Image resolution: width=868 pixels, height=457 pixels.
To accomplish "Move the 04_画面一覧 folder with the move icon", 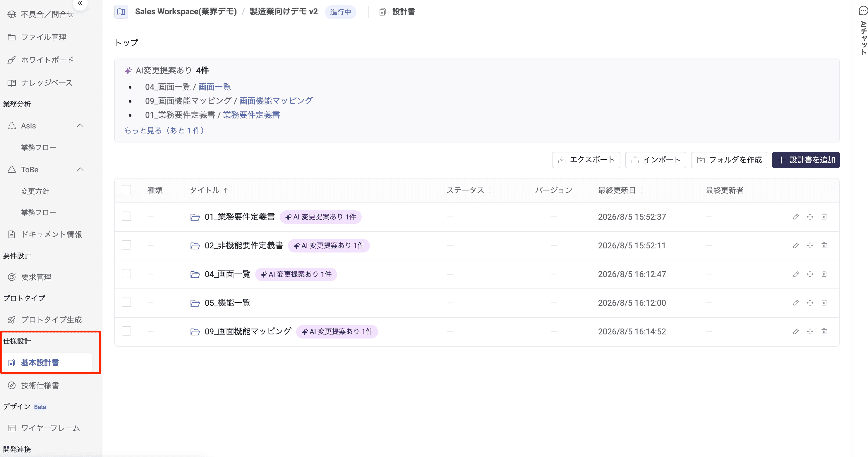I will (810, 274).
